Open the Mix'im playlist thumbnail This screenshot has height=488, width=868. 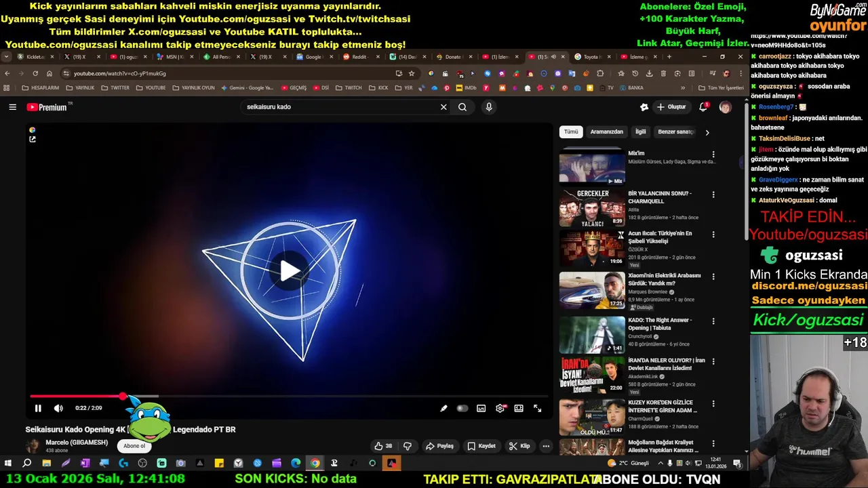pos(592,167)
